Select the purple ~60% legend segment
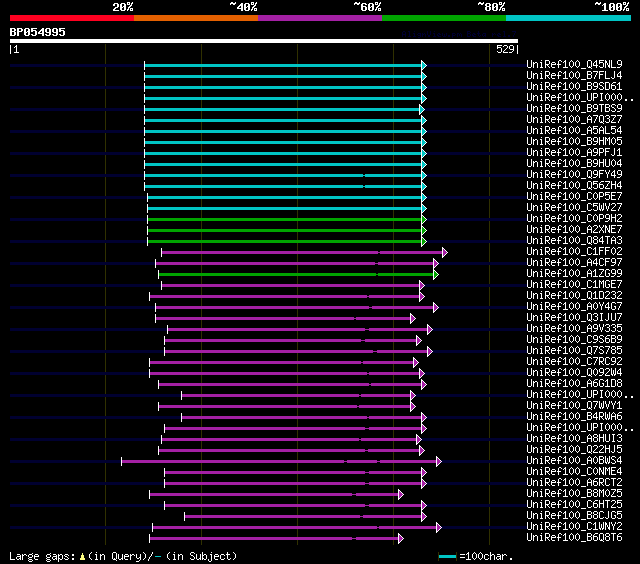640x564 pixels. [319, 18]
